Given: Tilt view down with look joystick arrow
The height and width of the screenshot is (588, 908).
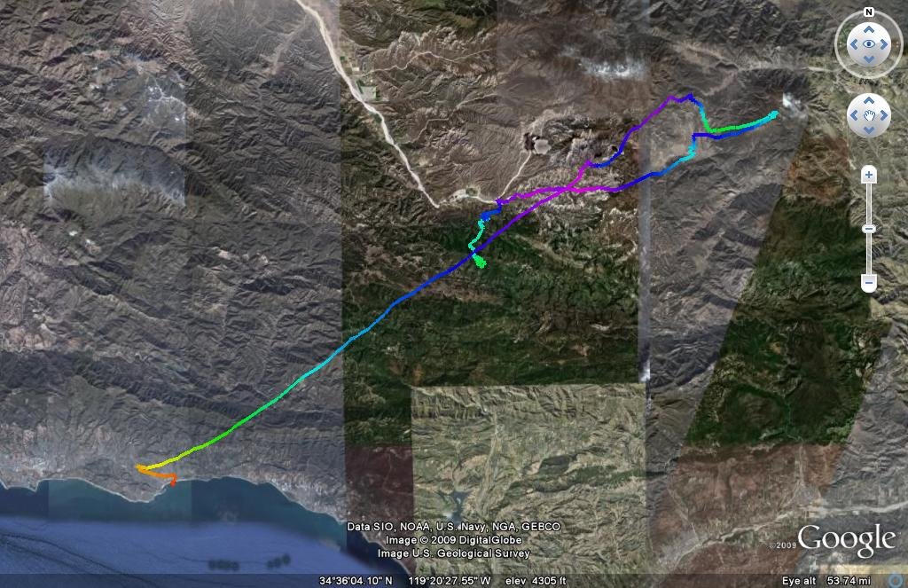Looking at the screenshot, I should tap(869, 59).
